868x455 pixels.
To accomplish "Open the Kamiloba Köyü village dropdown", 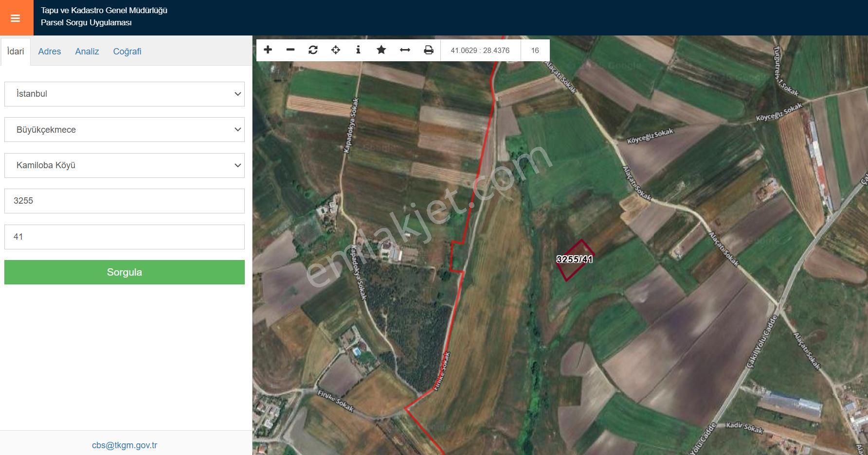I will coord(124,165).
